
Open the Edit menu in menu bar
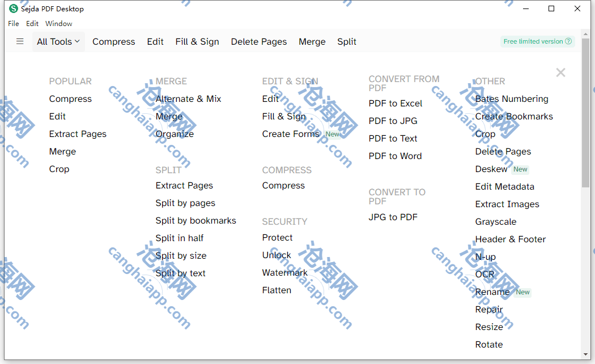tap(32, 24)
